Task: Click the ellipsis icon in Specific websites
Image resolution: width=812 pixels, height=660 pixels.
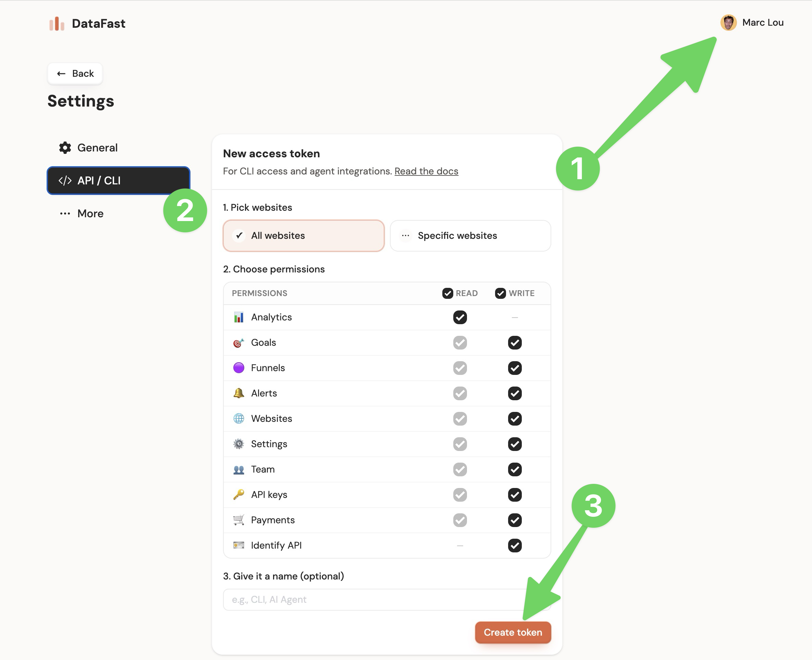Action: 406,236
